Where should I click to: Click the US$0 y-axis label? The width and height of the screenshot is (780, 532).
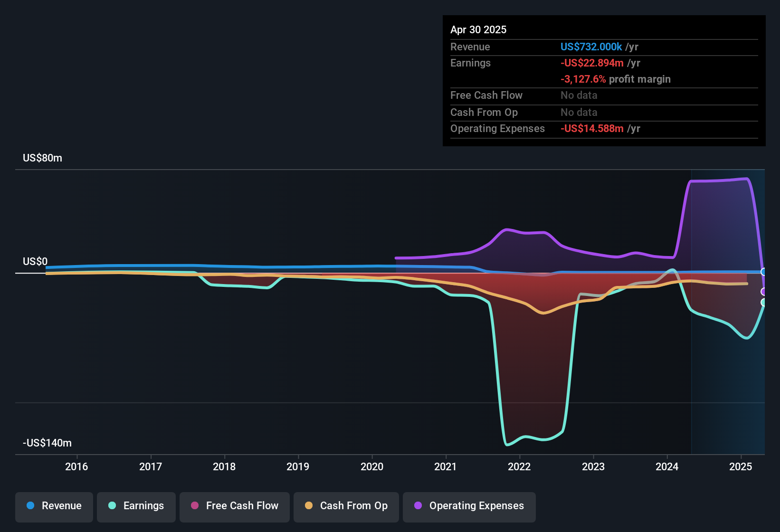pyautogui.click(x=35, y=261)
